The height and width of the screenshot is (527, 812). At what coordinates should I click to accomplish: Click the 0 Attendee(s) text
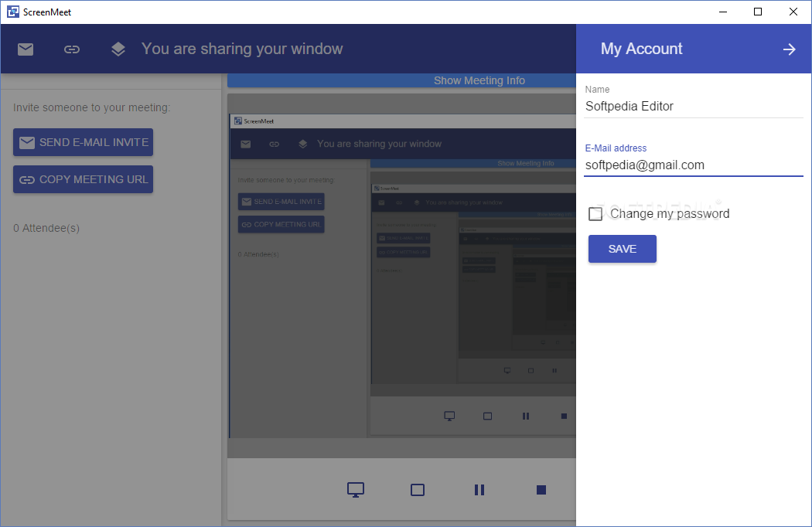[x=46, y=228]
